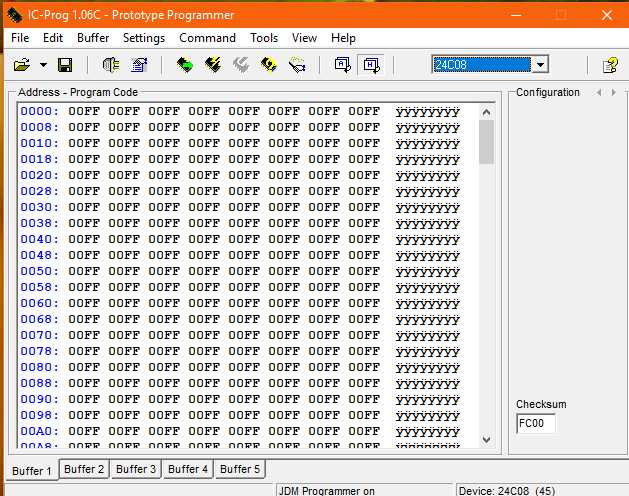Expand the recent files arrow beside Open
629x496 pixels.
(x=43, y=65)
